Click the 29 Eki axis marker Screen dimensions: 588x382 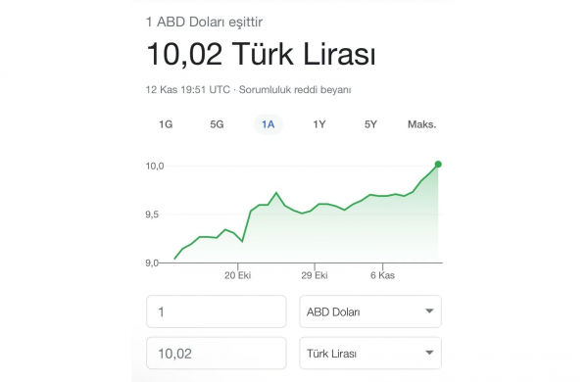315,275
